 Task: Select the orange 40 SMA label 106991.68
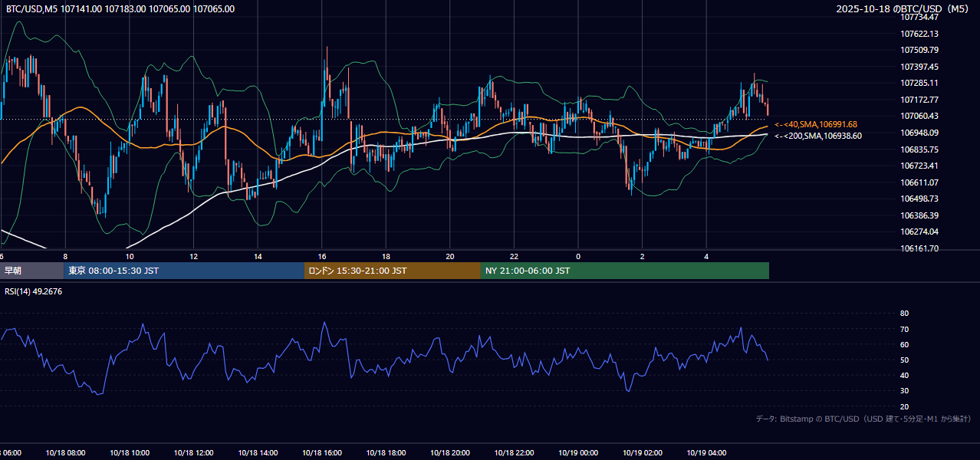click(x=816, y=124)
